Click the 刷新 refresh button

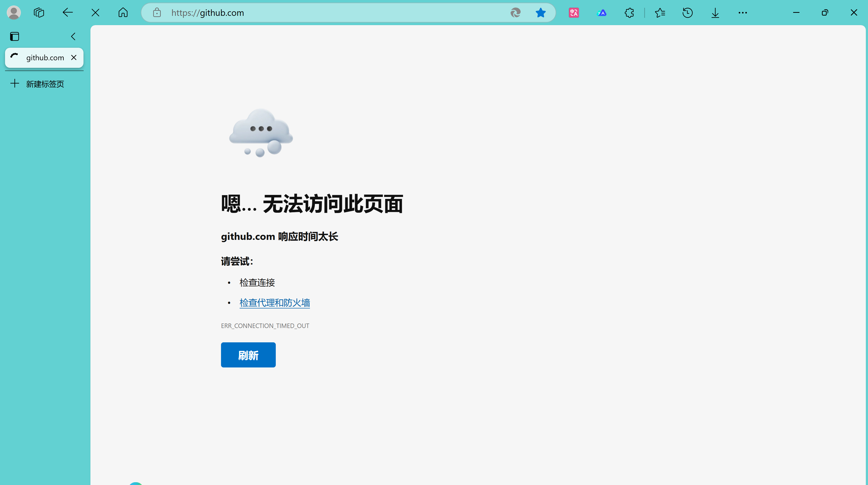[248, 355]
